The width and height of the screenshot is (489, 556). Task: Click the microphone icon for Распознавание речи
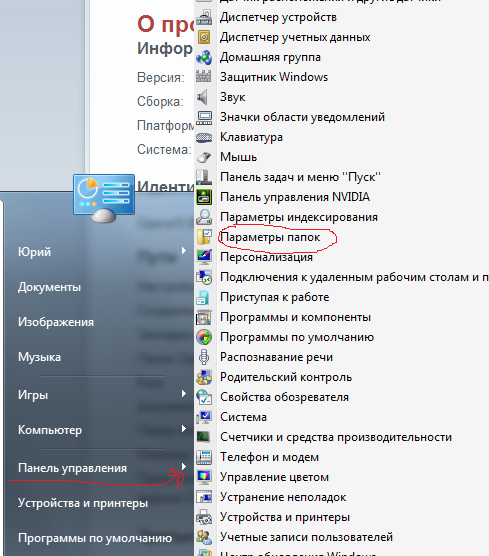pos(204,357)
